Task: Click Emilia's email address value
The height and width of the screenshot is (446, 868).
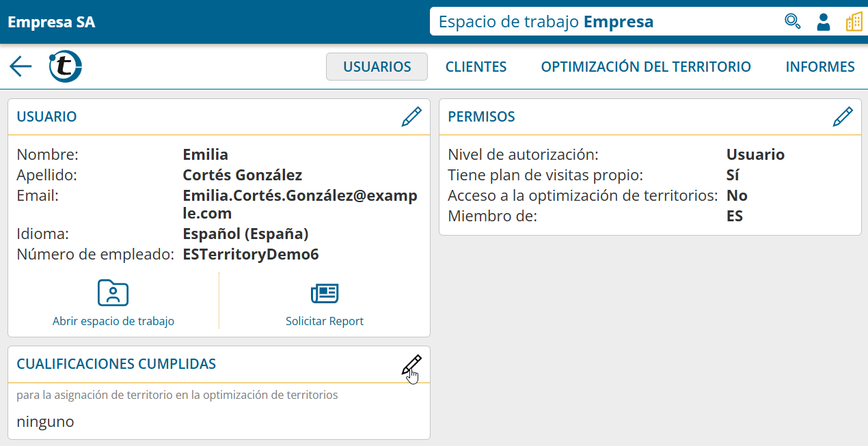Action: click(x=299, y=204)
